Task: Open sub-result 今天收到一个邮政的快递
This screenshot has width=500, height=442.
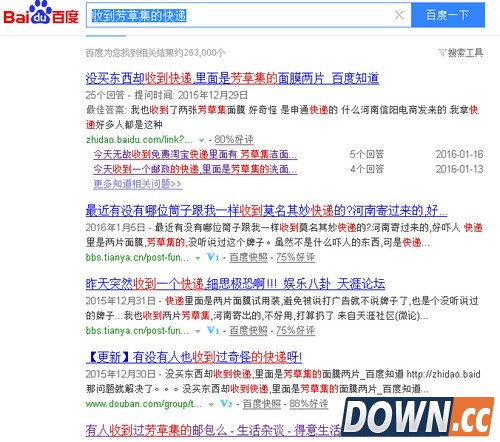Action: [x=195, y=169]
